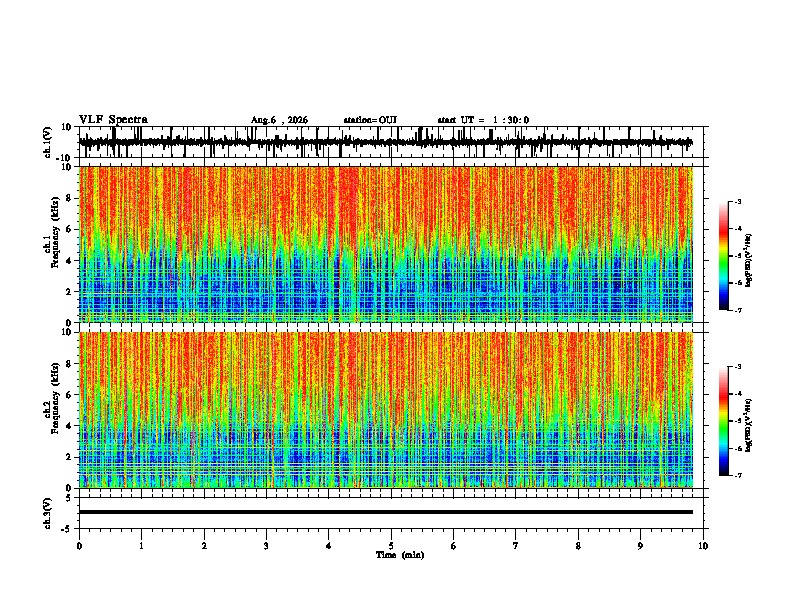This screenshot has width=792, height=612.
Task: Click the ch.3 flat black signal trace
Action: (386, 512)
